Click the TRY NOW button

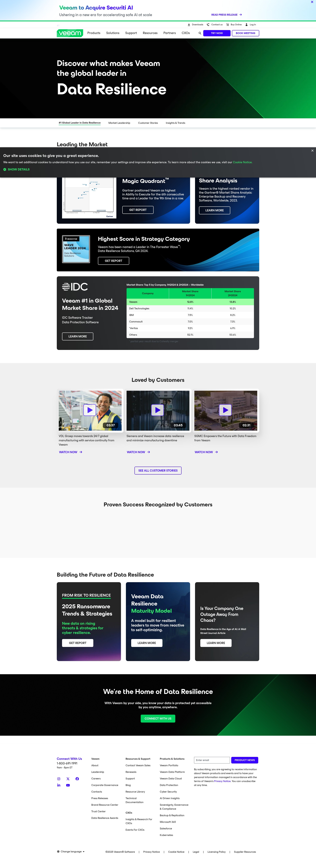click(217, 33)
